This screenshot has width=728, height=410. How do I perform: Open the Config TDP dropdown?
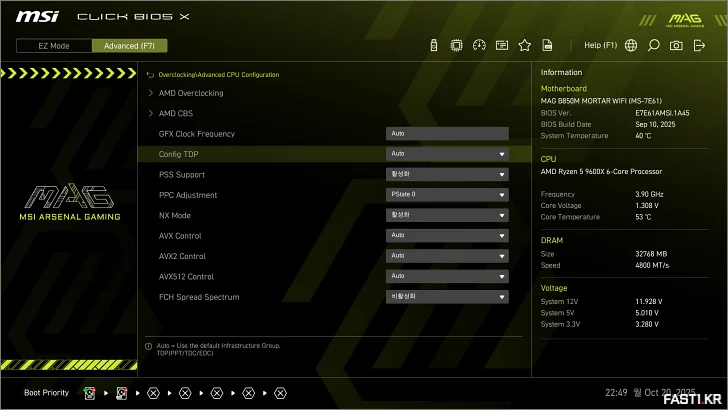pyautogui.click(x=447, y=154)
